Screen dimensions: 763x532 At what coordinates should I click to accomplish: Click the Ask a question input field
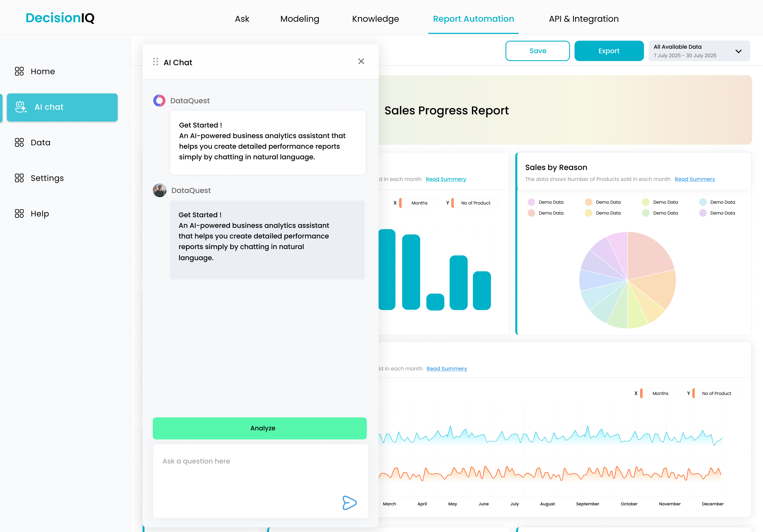[260, 472]
